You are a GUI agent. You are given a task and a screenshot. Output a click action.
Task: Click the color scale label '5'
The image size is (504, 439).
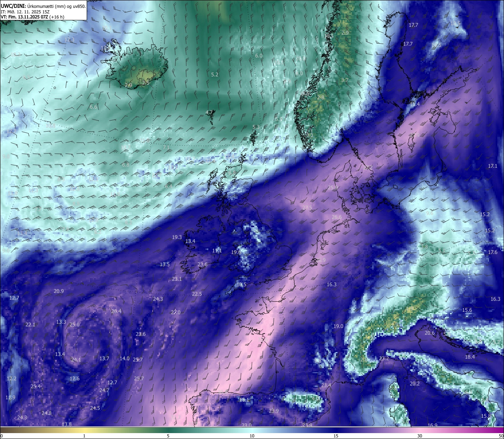click(168, 436)
